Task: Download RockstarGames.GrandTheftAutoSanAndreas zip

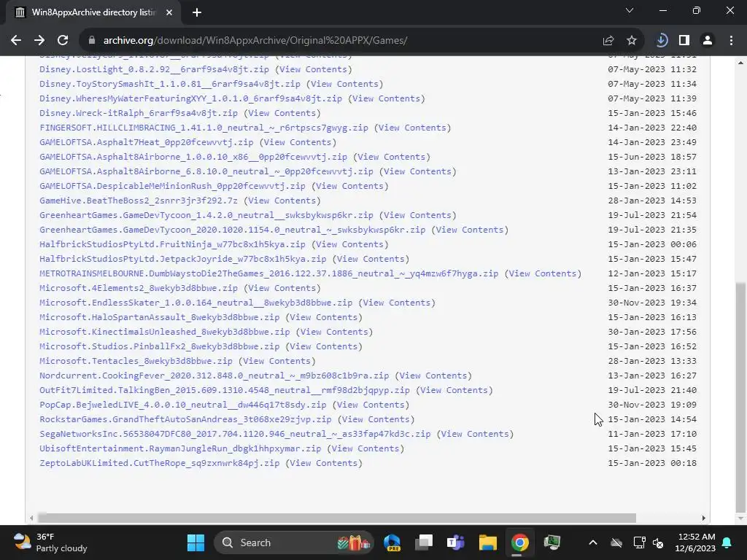Action: (185, 419)
